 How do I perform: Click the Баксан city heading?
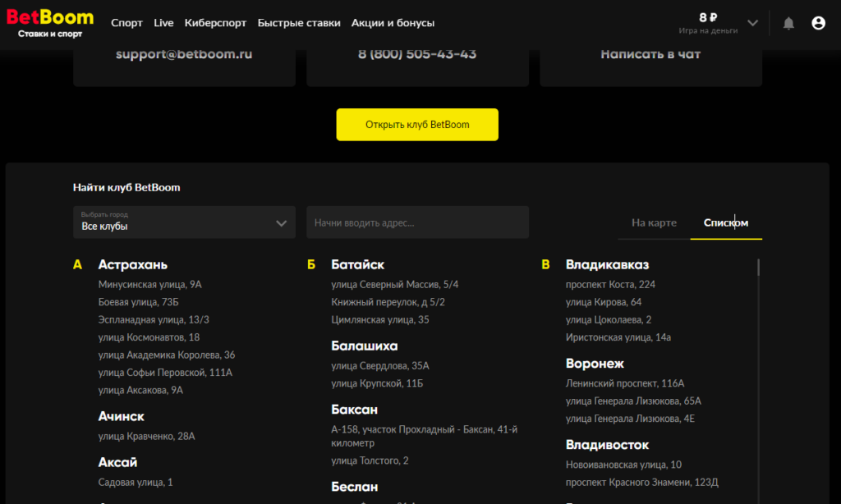tap(354, 410)
